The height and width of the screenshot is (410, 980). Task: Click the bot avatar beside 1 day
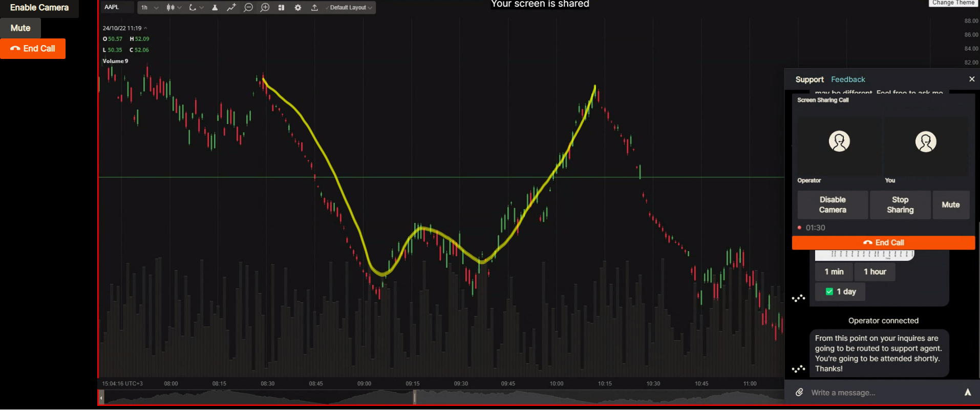(798, 298)
